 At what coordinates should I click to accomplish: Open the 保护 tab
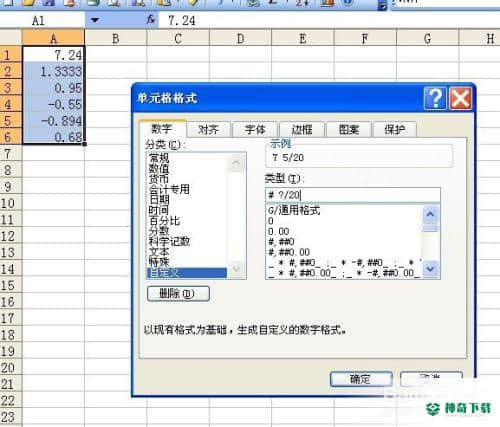tap(395, 129)
